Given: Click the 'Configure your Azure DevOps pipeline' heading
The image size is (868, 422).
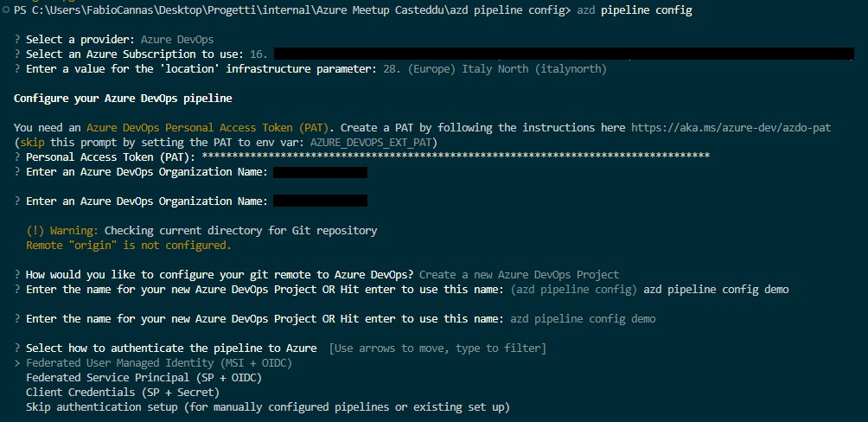Looking at the screenshot, I should point(123,99).
